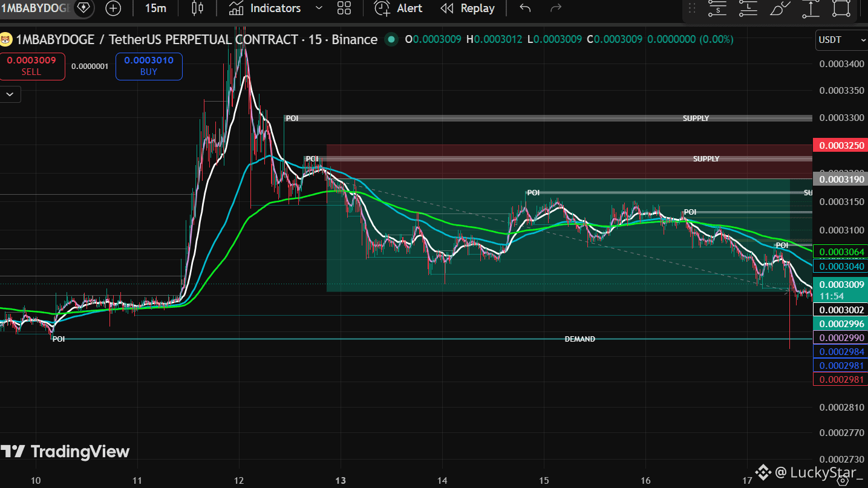The image size is (868, 488).
Task: Click the blue 0.0003040 moving average label
Action: [x=841, y=267]
